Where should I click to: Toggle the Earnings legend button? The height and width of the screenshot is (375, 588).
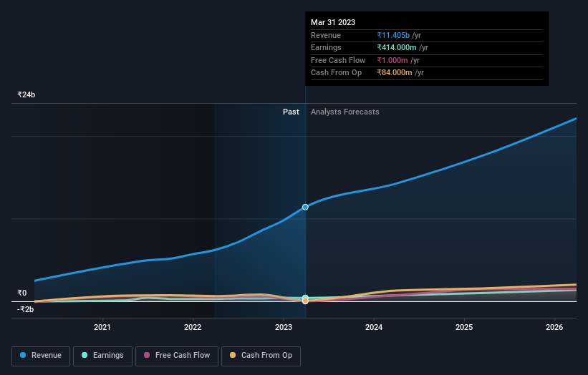click(102, 356)
